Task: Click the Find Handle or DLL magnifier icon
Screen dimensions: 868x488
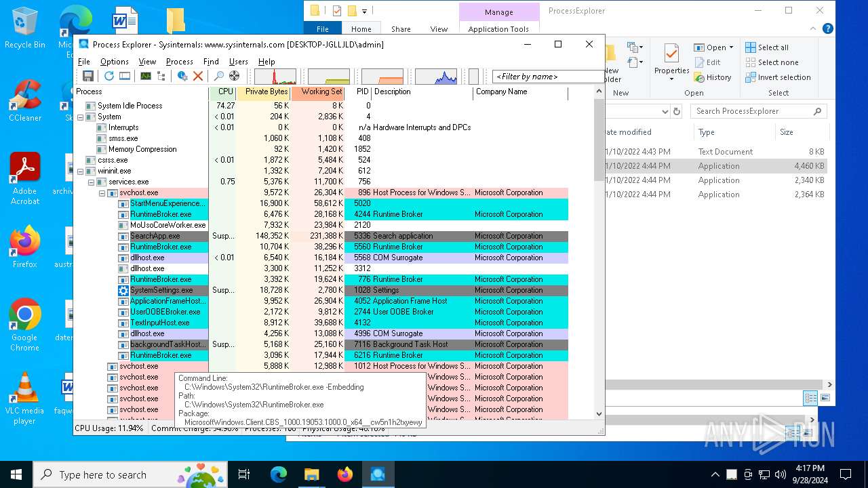Action: [x=219, y=76]
